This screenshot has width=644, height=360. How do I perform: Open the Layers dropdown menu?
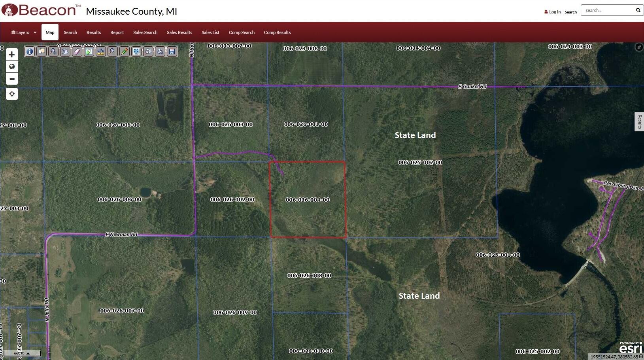pyautogui.click(x=24, y=32)
